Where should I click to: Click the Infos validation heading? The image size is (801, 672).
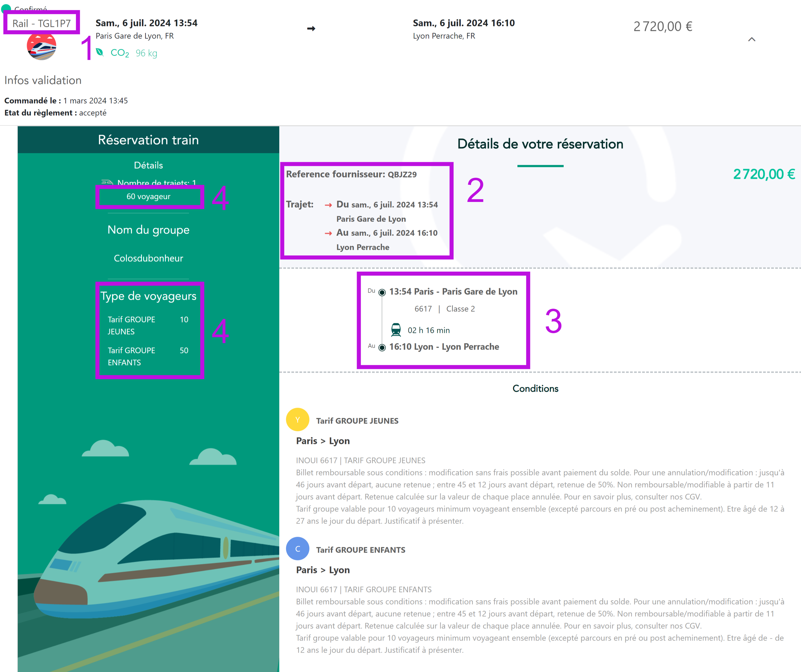43,80
